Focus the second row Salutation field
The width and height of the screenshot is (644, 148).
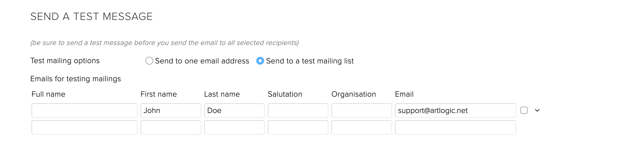(x=298, y=127)
